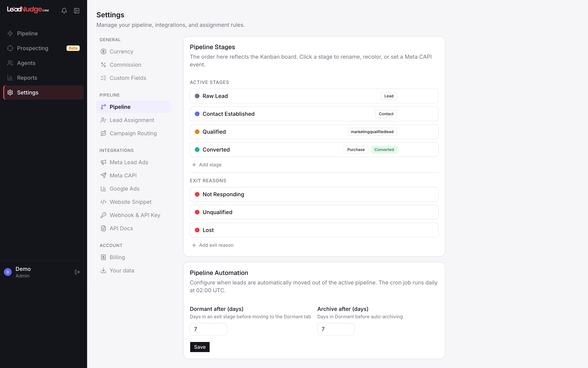Edit the Converted stage row
The image size is (588, 368).
click(x=314, y=150)
